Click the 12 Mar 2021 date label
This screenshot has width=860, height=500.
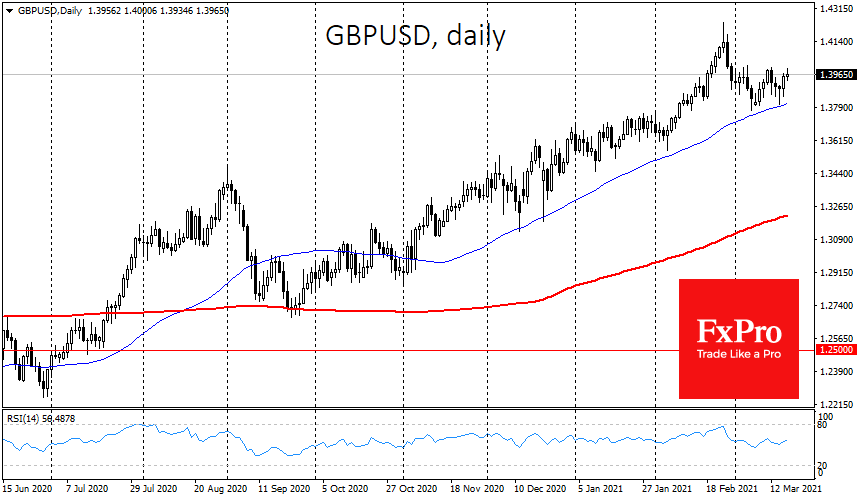coord(796,488)
